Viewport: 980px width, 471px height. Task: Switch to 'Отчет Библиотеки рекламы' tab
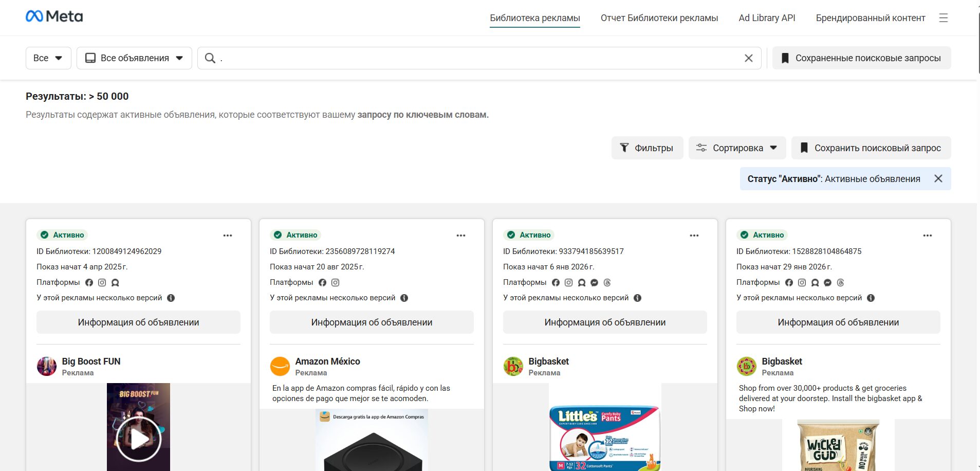coord(659,17)
